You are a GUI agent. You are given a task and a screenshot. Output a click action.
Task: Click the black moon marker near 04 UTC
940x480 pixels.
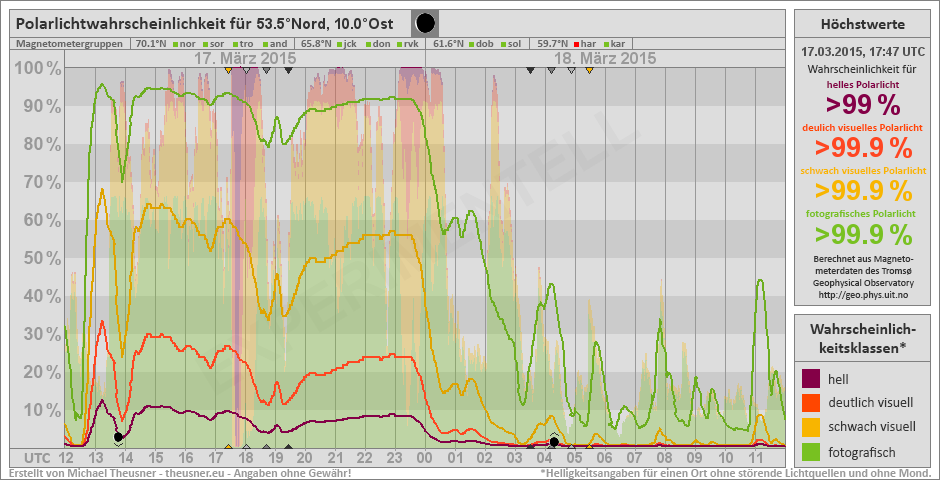tap(554, 441)
